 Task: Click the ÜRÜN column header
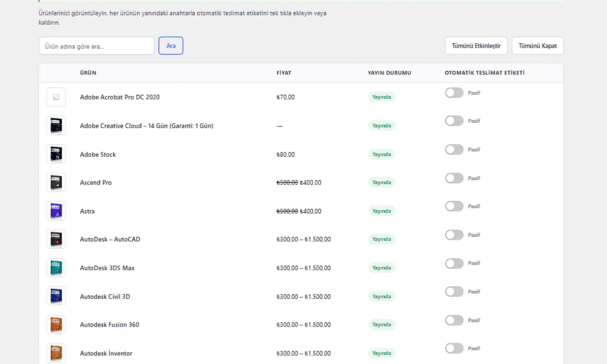point(88,73)
